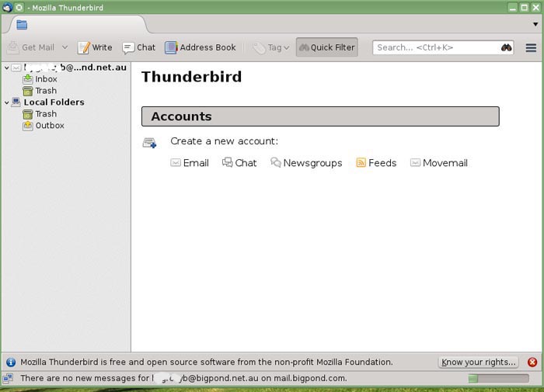Toggle the Quick Filter button
Viewport: 544px width, 392px height.
click(x=327, y=47)
